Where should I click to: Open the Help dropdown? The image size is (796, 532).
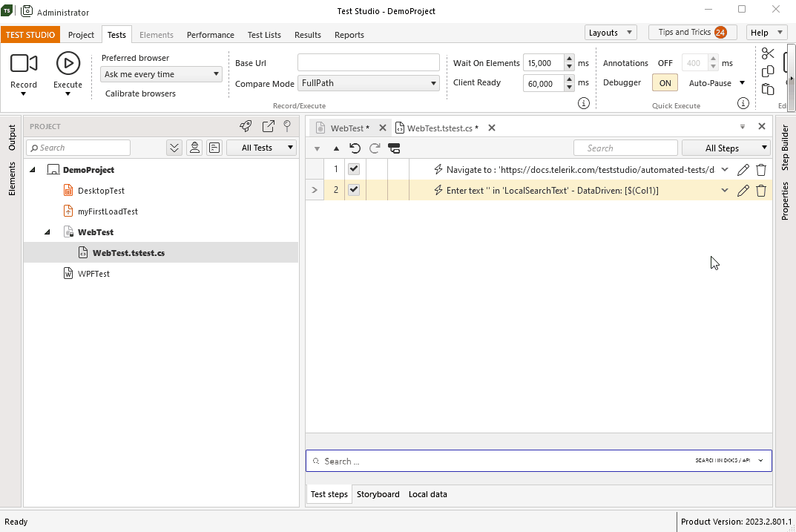click(766, 33)
